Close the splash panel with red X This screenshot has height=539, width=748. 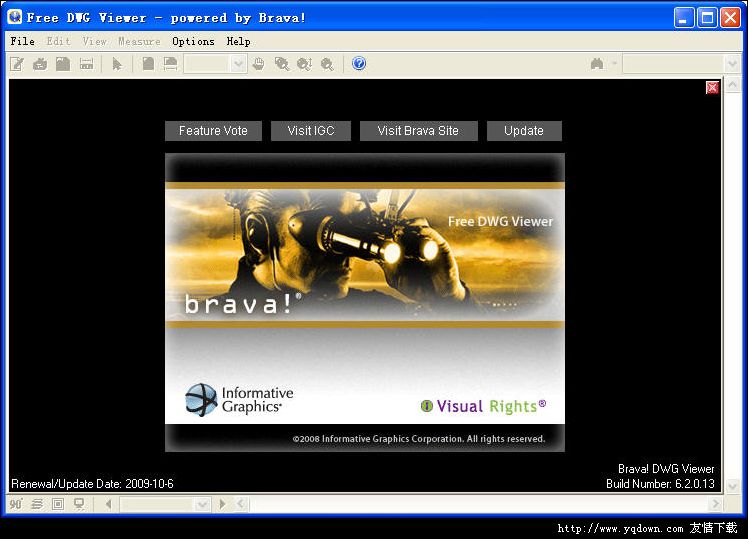click(x=712, y=87)
